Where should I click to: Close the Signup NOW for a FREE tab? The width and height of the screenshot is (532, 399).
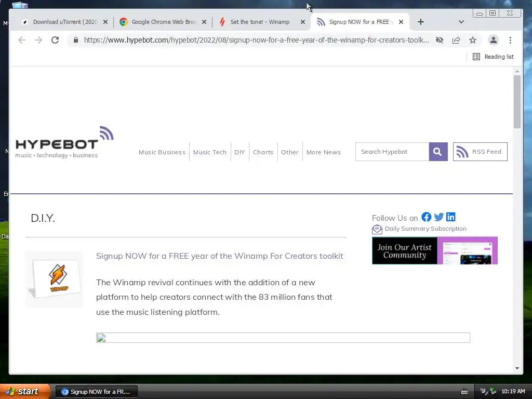[x=401, y=22]
